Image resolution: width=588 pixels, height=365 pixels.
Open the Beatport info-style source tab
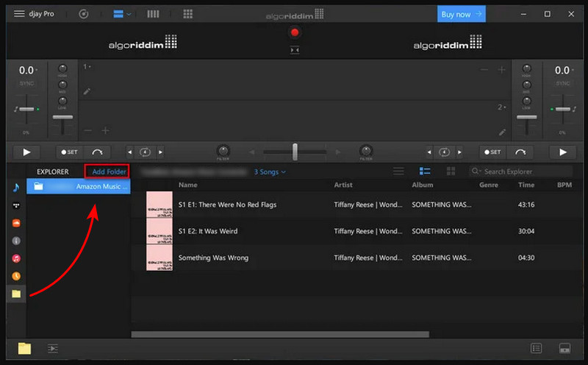click(x=16, y=241)
